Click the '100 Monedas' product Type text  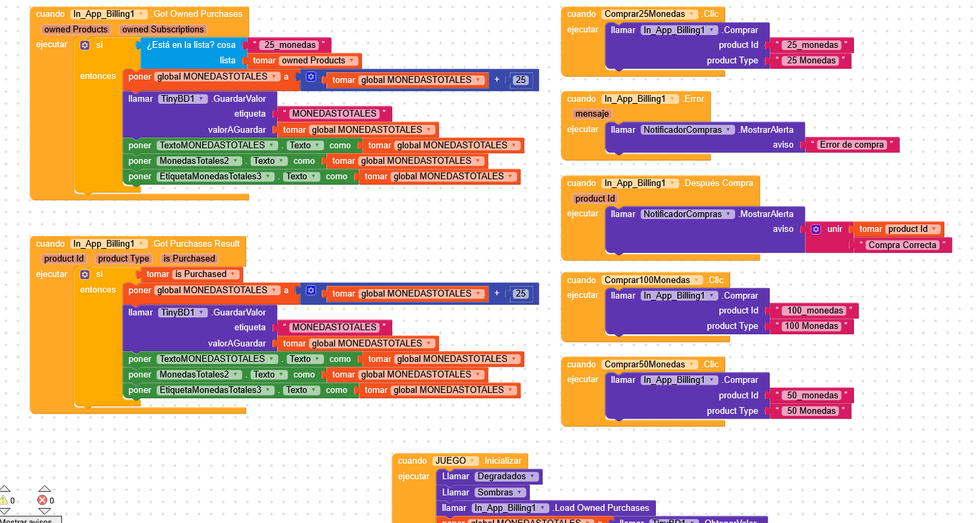pos(812,326)
